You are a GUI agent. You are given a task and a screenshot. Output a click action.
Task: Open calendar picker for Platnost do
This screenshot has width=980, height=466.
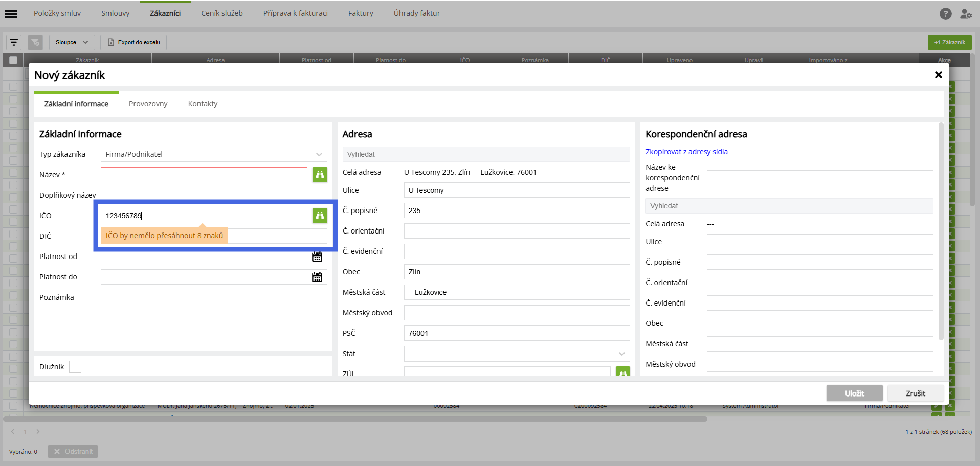click(x=317, y=277)
